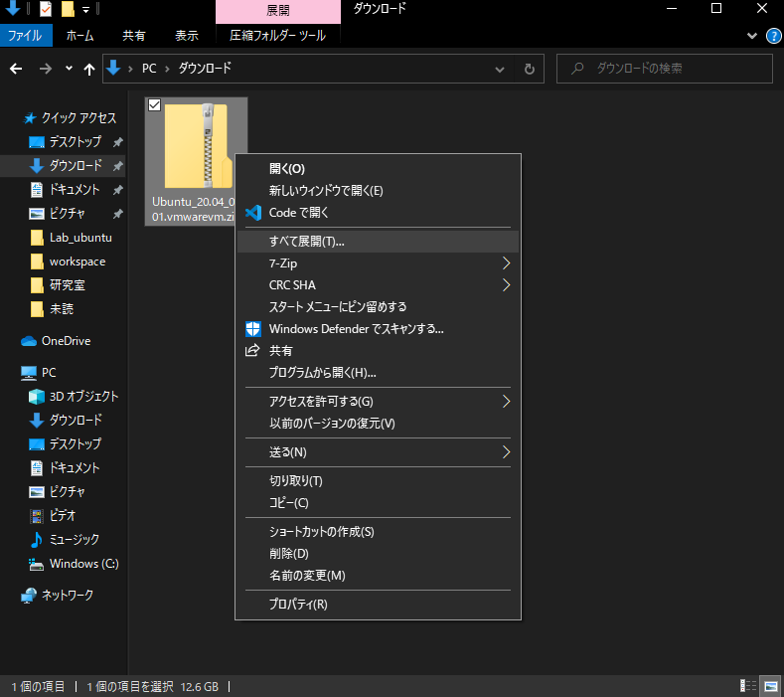
Task: Select Lab_ubuntu folder in quick access
Action: 79,238
